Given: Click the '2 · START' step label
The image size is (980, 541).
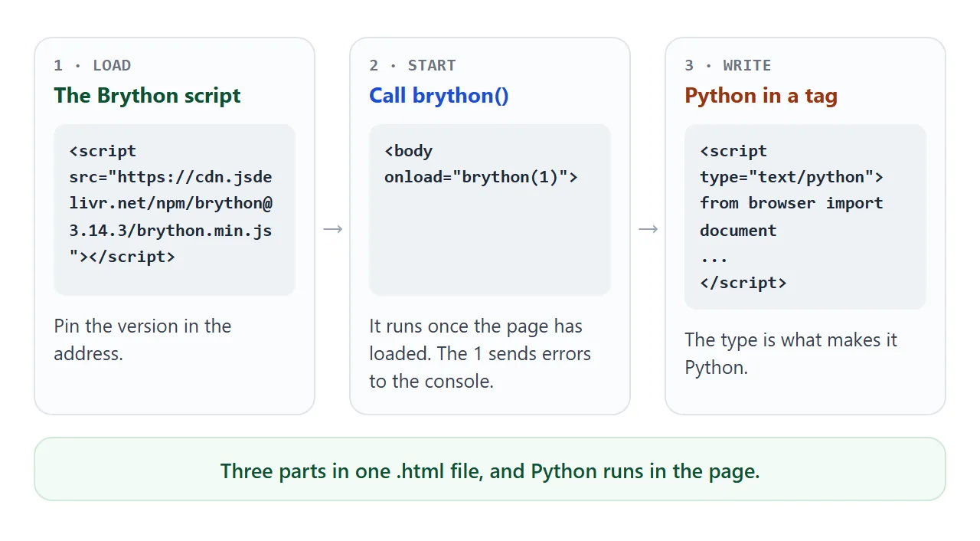Looking at the screenshot, I should click(x=413, y=65).
